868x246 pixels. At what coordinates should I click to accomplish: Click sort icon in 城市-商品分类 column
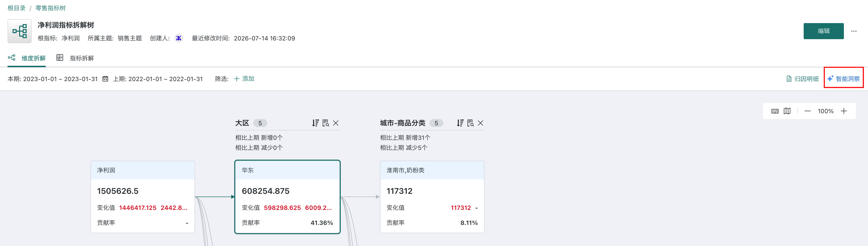(460, 123)
